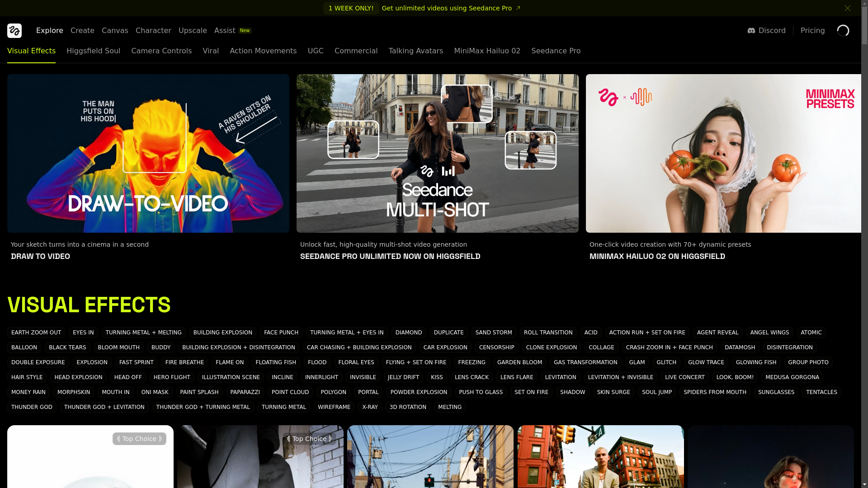This screenshot has height=488, width=868.
Task: Select the DIAMOND effect tag
Action: [409, 333]
